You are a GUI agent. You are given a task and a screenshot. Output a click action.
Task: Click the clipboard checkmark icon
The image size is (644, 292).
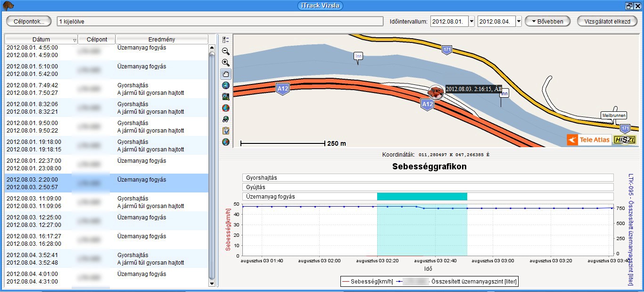[x=226, y=131]
